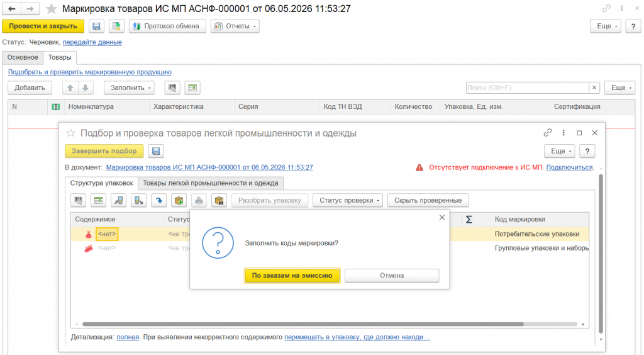This screenshot has width=644, height=355.
Task: Click Скрыть проверенные button
Action: [x=428, y=201]
